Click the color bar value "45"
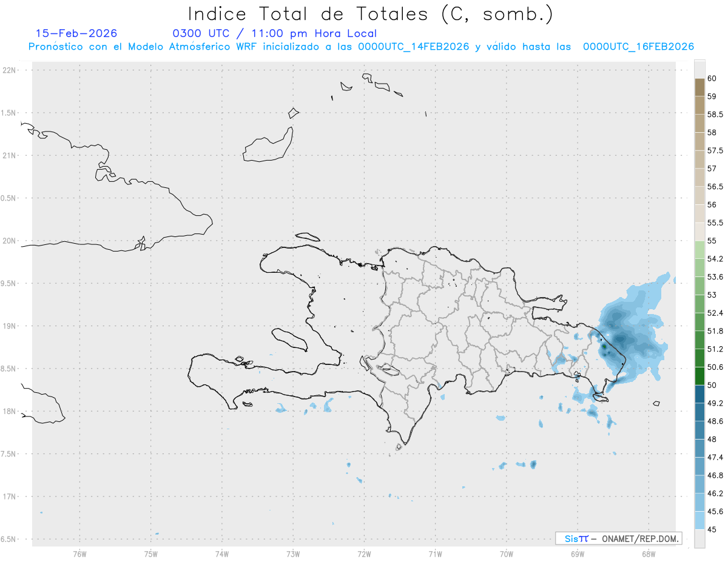The width and height of the screenshot is (728, 562). (712, 529)
